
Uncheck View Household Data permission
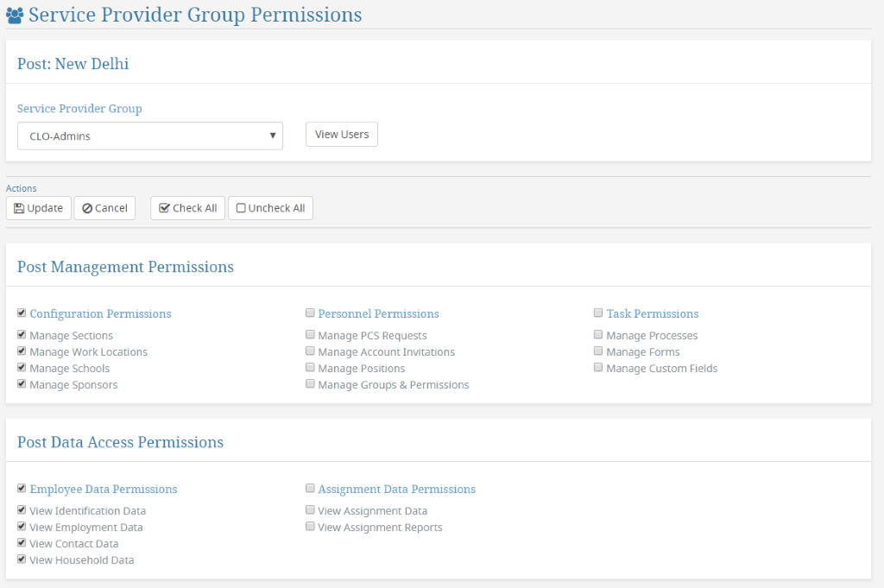pos(22,560)
